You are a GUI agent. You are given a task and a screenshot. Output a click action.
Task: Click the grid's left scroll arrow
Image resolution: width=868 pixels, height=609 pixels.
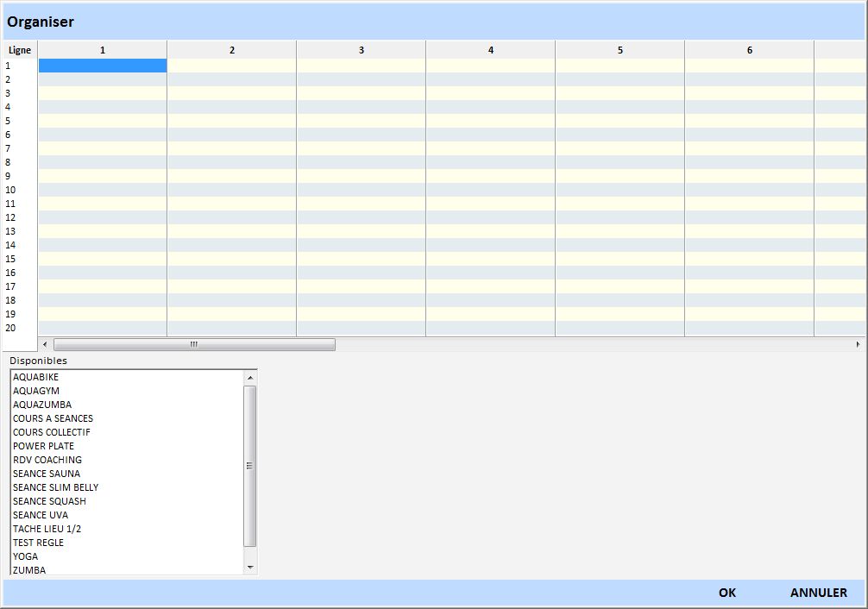pyautogui.click(x=46, y=345)
